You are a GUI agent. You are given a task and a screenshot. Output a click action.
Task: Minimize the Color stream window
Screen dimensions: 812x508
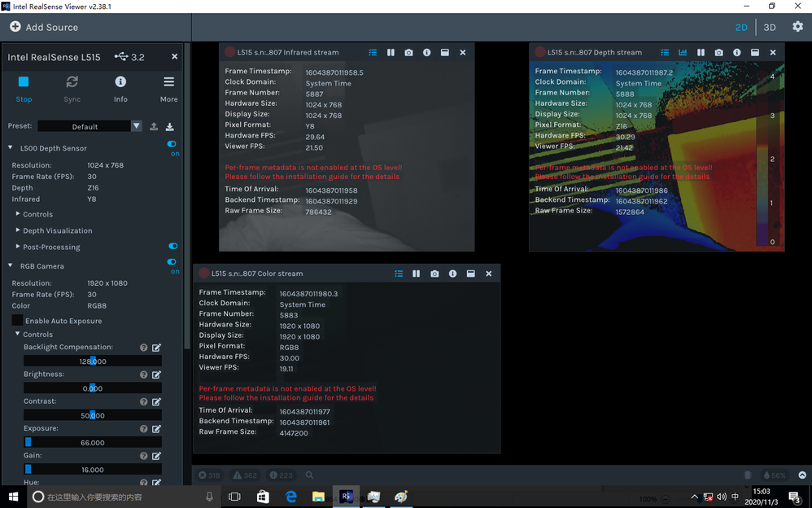[x=470, y=274]
